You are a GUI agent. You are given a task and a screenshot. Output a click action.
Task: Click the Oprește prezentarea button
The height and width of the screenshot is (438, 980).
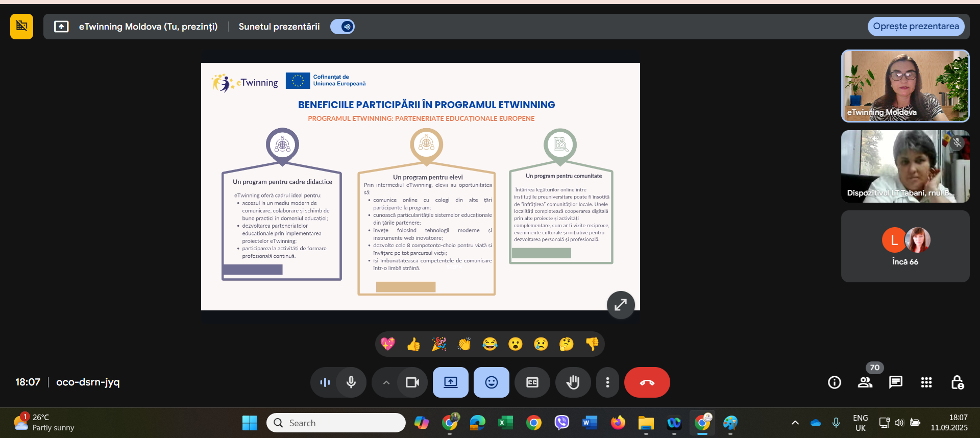[x=916, y=27]
